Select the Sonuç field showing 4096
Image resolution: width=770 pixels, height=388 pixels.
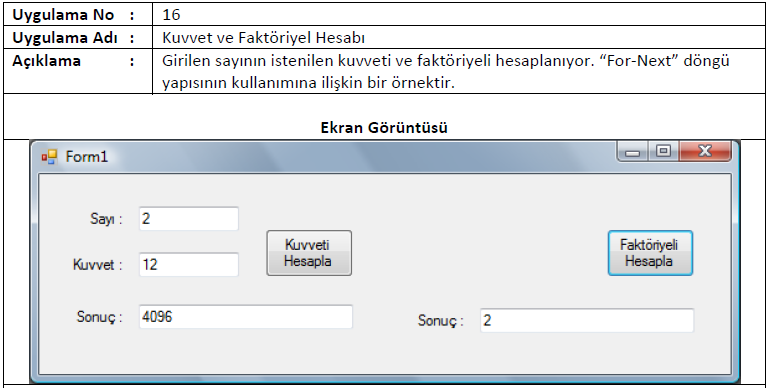pyautogui.click(x=246, y=317)
